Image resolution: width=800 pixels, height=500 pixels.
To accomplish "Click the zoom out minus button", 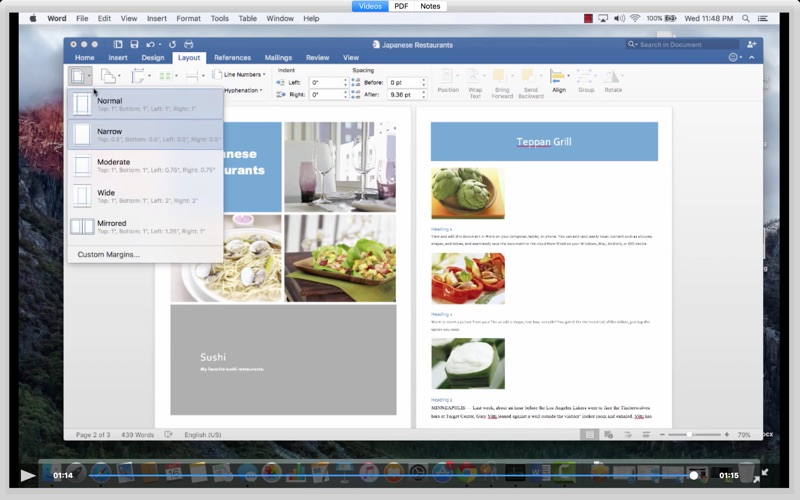I will pyautogui.click(x=662, y=435).
